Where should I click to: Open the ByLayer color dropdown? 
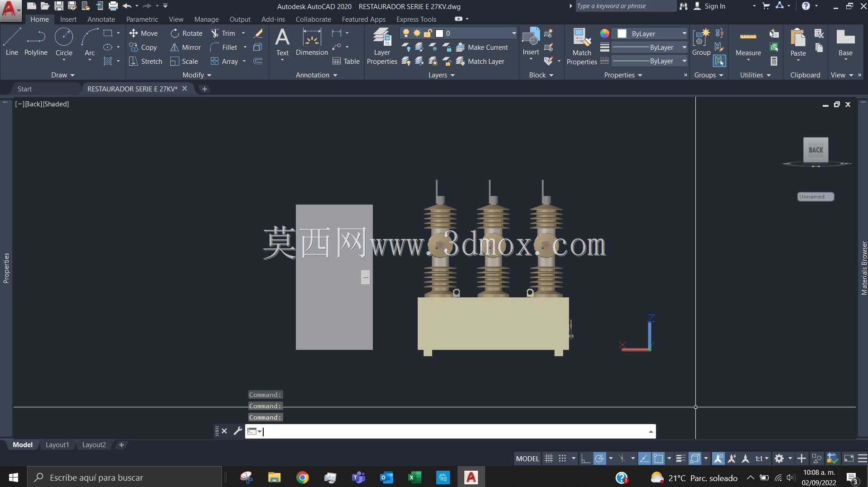pyautogui.click(x=684, y=33)
